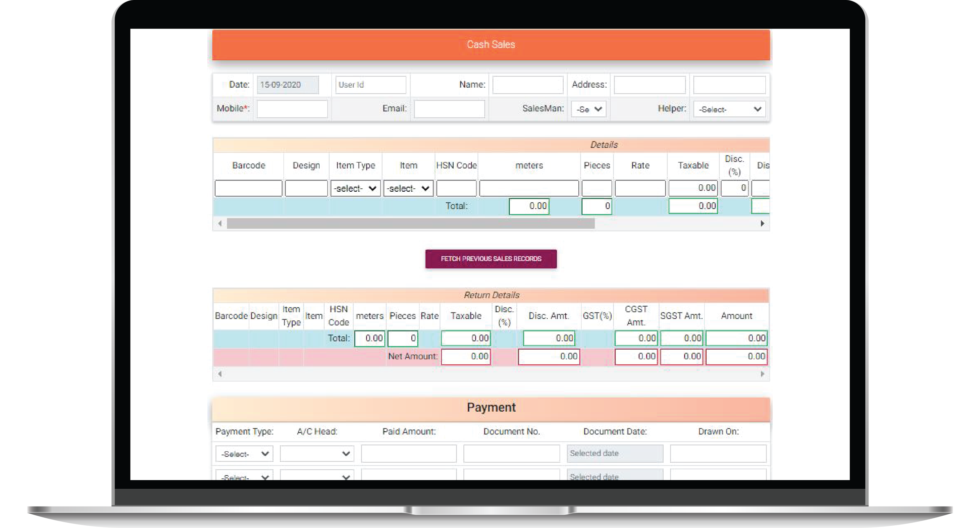
Task: Click the Fetch Previous Sales Records button
Action: 491,259
